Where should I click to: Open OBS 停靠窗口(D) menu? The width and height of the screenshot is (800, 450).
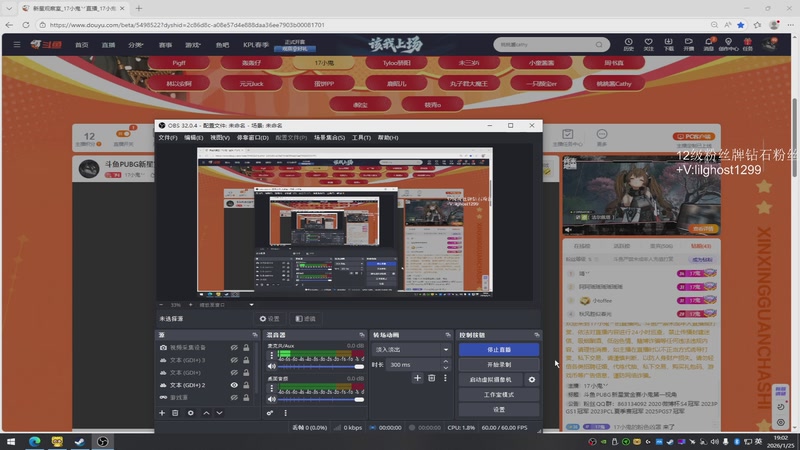(253, 138)
